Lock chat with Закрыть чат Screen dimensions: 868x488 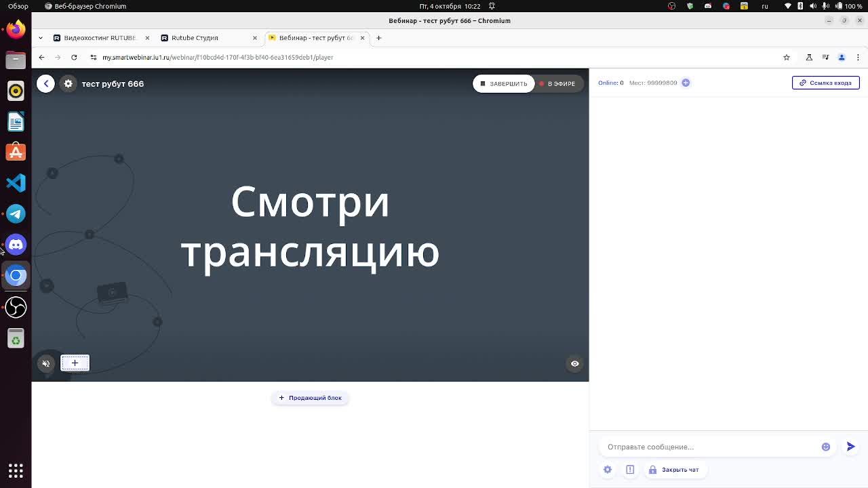coord(673,470)
